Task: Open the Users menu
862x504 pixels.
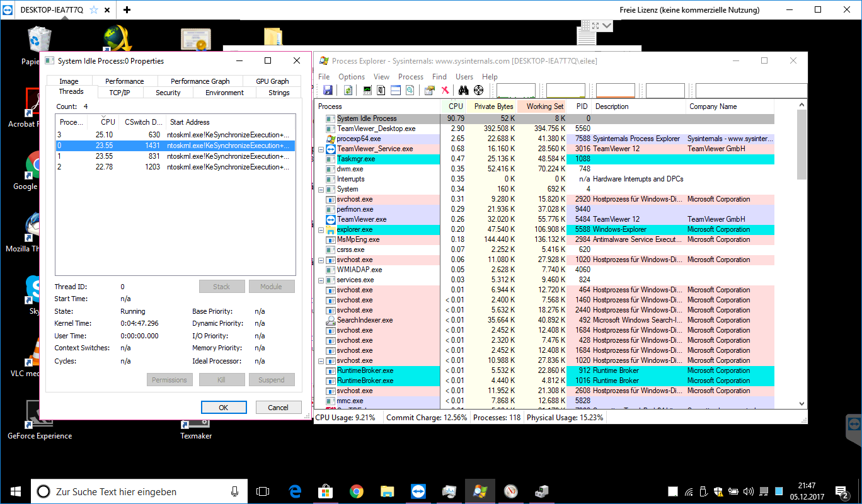Action: pos(464,77)
